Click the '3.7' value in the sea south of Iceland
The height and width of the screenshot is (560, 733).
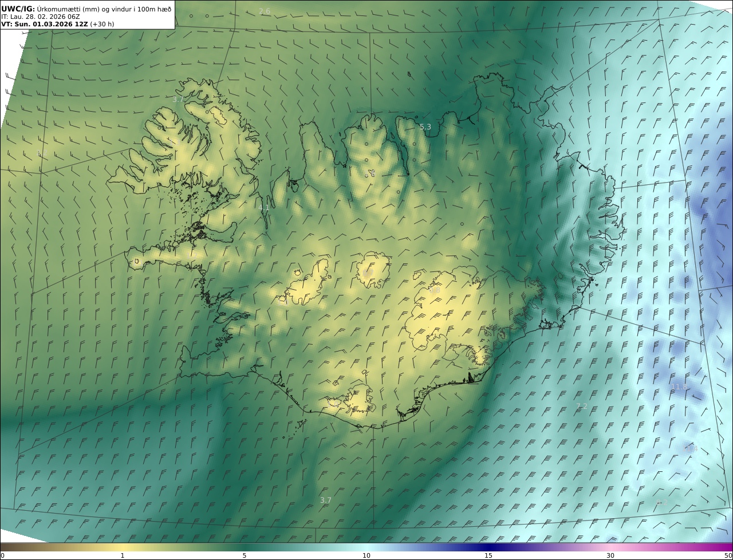[325, 500]
